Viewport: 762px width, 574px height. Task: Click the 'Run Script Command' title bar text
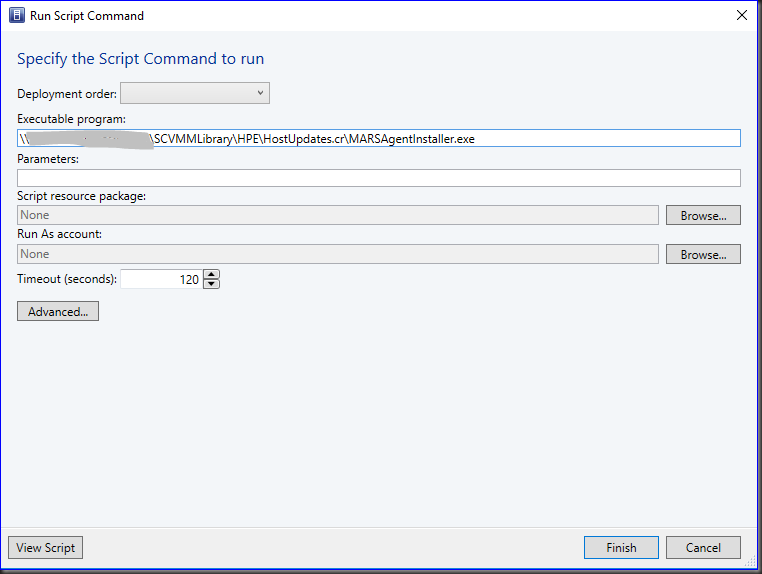(x=87, y=16)
